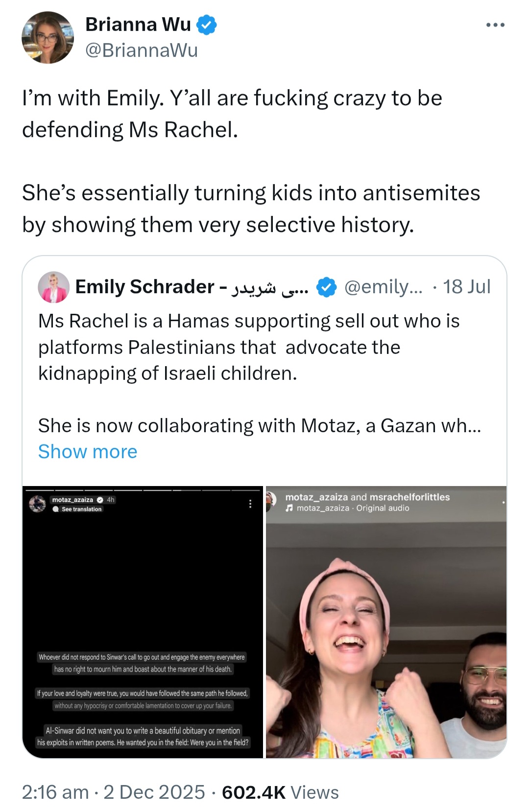Click Emily Schrader's verified badge
This screenshot has height=812, width=529.
click(326, 287)
